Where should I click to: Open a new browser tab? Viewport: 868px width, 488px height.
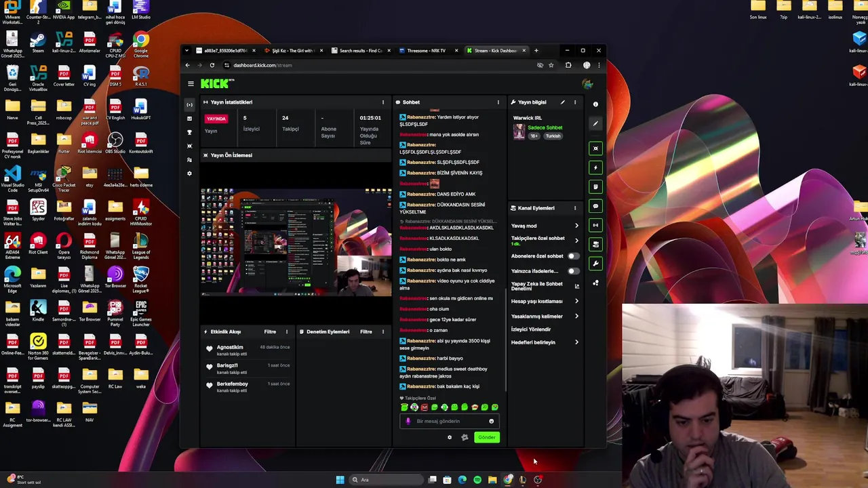[536, 50]
